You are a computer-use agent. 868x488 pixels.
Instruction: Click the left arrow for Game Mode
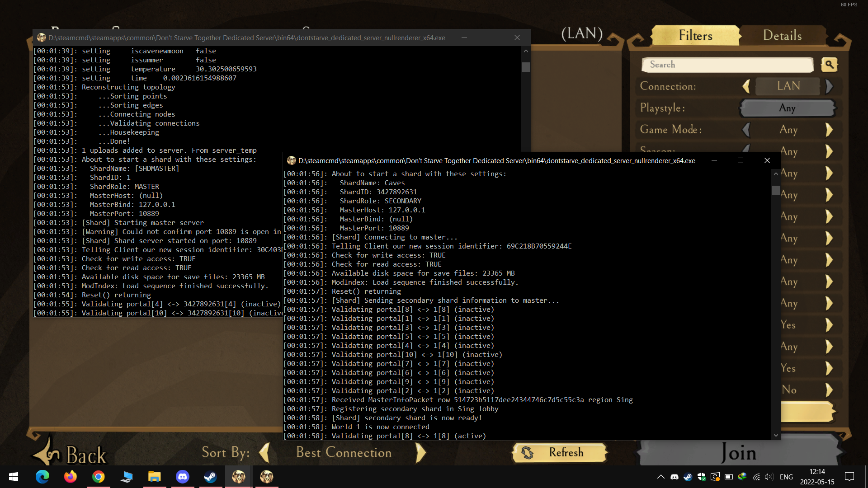[746, 130]
